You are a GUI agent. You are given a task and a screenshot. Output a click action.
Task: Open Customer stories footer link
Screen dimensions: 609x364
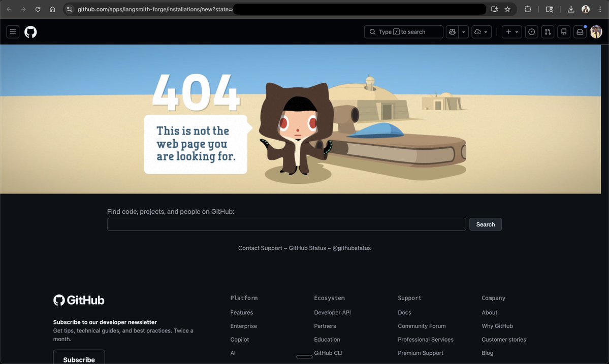504,339
